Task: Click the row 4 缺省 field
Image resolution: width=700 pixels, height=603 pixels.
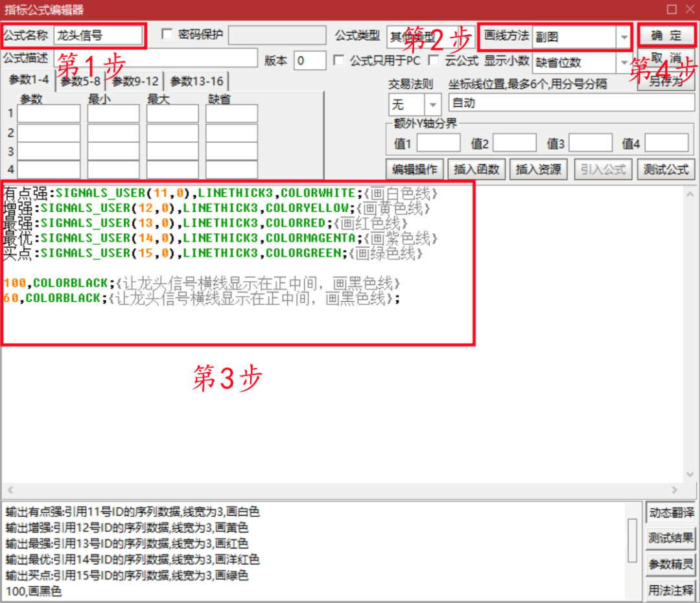Action: tap(231, 170)
